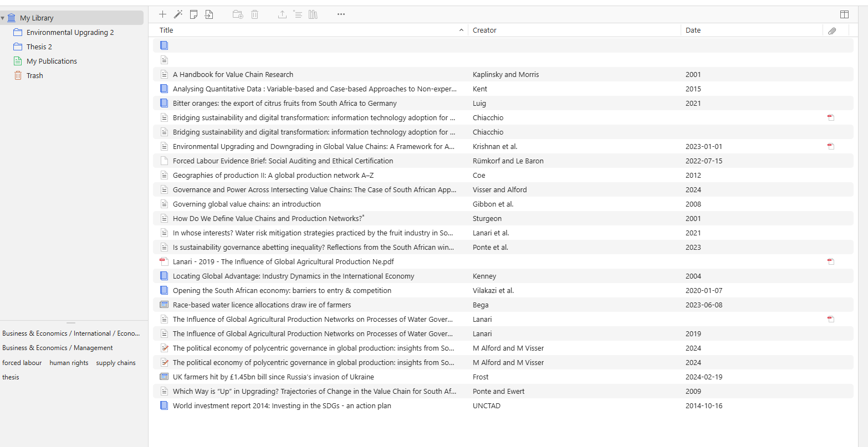This screenshot has width=868, height=447.
Task: Click newspaper icon beside UK farmers hit
Action: coord(164,377)
